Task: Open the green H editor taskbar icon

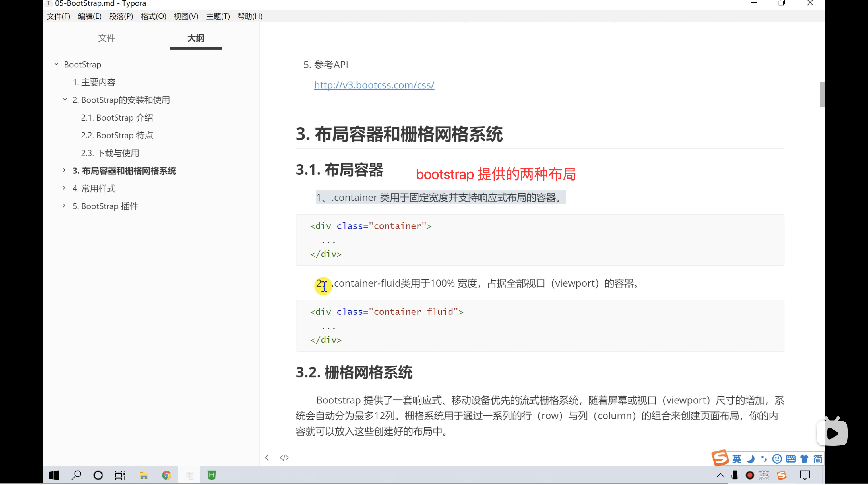Action: [x=212, y=475]
